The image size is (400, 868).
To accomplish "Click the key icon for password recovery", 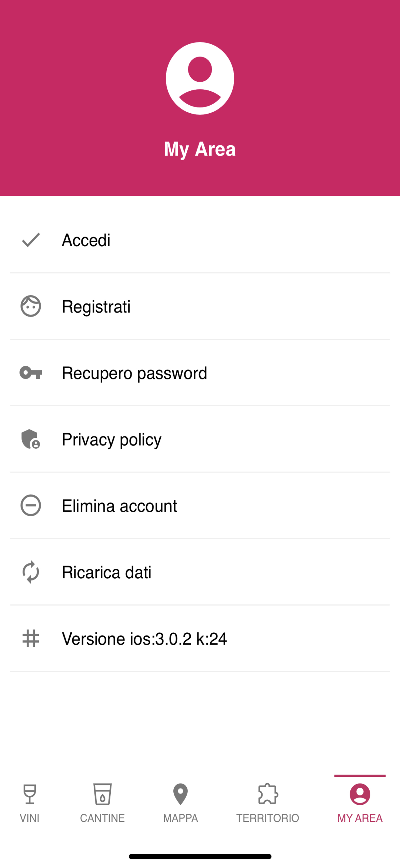I will tap(31, 373).
